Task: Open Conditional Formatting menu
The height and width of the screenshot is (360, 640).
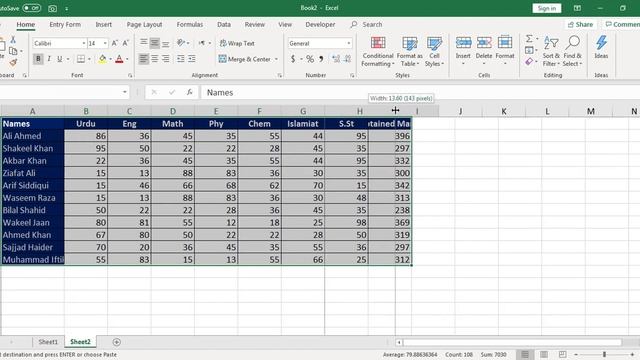Action: click(x=378, y=51)
